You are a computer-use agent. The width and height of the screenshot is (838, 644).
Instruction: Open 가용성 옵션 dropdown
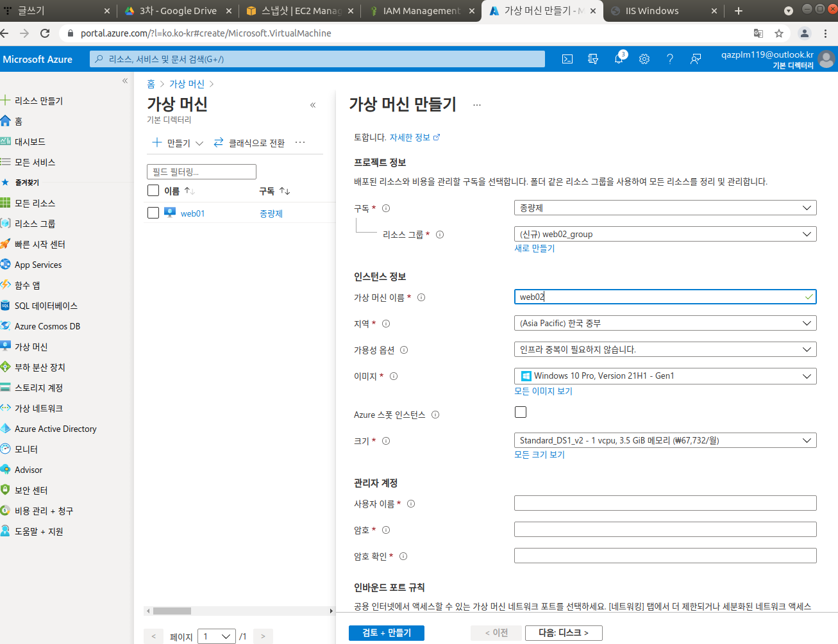(665, 349)
